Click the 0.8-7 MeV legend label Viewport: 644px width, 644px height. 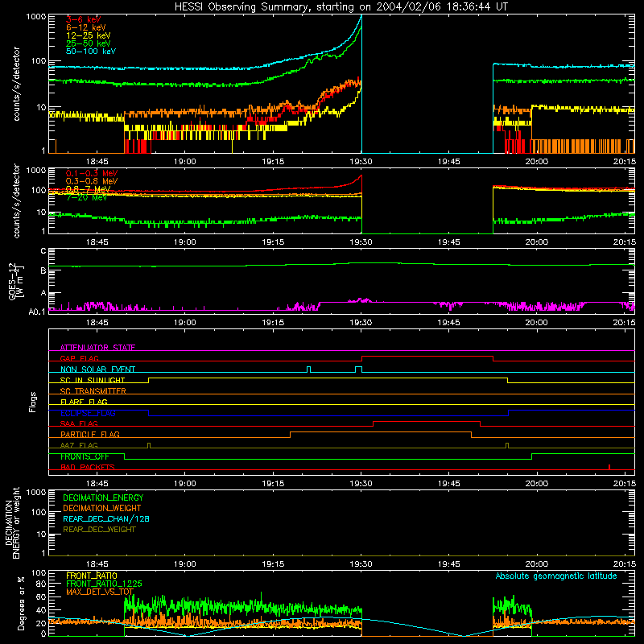pyautogui.click(x=88, y=189)
